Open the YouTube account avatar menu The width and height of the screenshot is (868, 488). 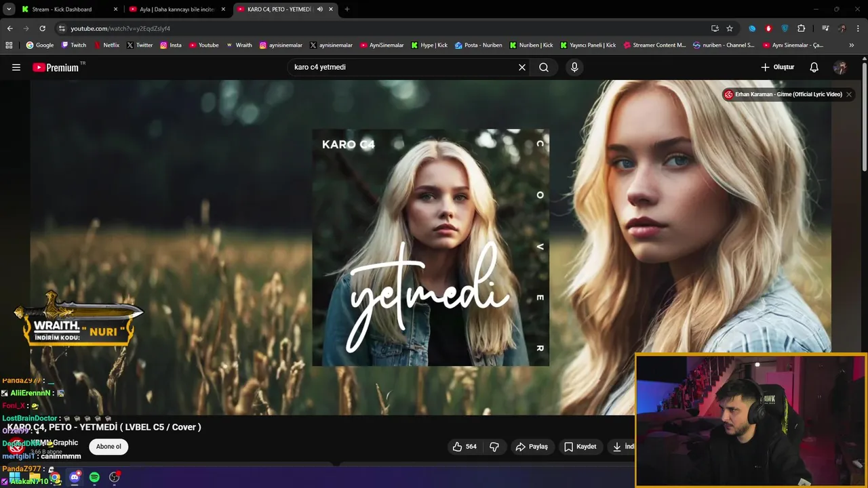coord(840,67)
